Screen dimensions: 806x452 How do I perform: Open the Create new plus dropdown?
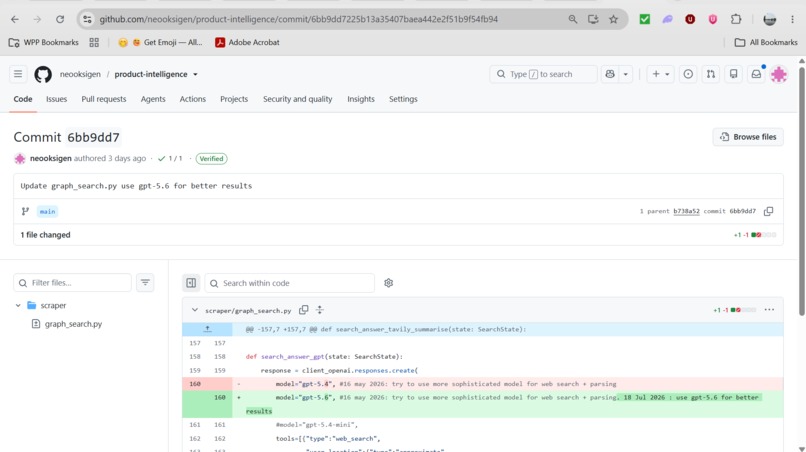click(661, 74)
